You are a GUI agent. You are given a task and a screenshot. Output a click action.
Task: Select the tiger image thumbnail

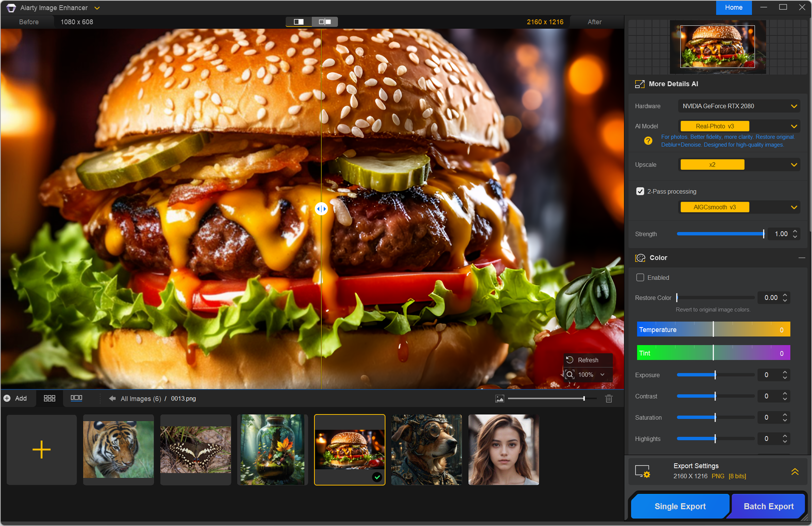click(119, 450)
